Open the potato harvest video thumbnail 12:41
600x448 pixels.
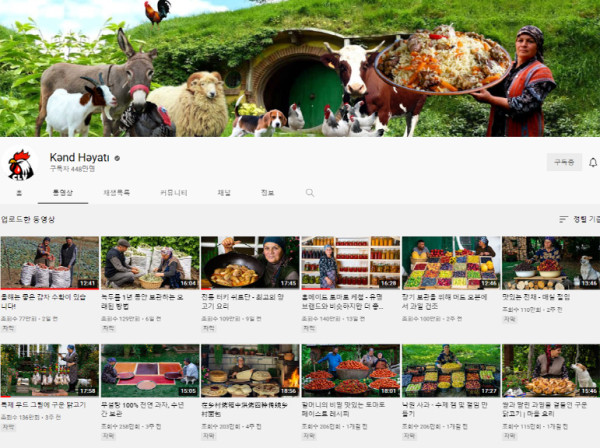pyautogui.click(x=50, y=262)
